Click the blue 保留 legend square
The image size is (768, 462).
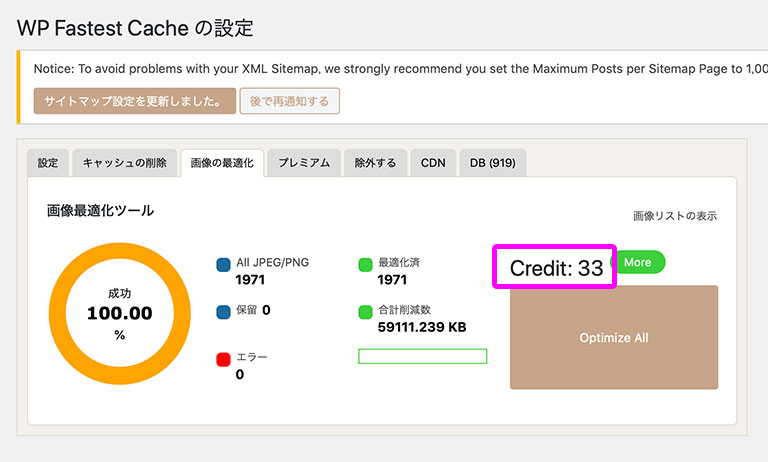click(223, 312)
